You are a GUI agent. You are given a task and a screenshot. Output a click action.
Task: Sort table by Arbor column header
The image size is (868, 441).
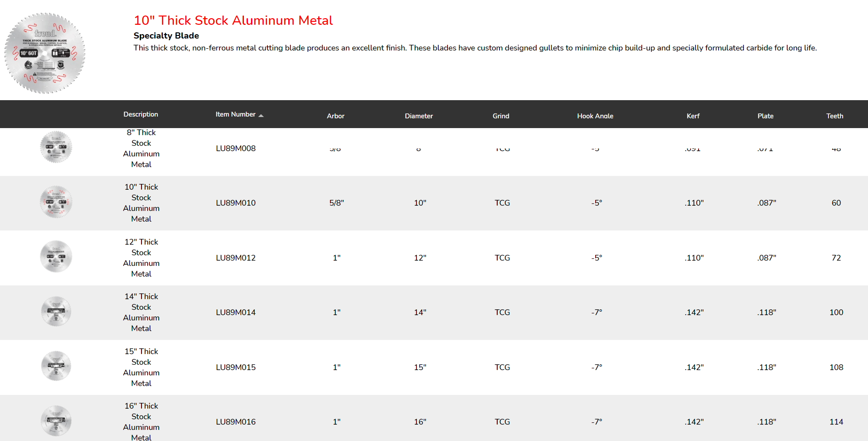(336, 116)
